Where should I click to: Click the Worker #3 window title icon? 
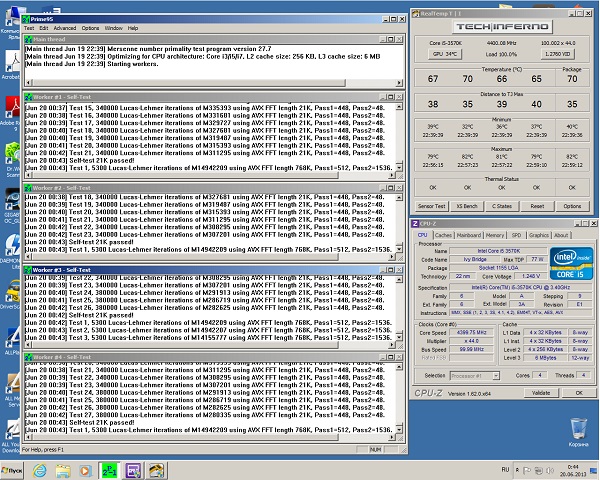coord(28,270)
